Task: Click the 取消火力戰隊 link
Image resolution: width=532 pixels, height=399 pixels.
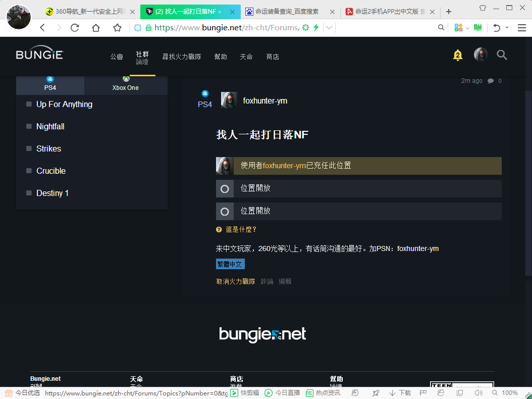Action: click(x=236, y=281)
